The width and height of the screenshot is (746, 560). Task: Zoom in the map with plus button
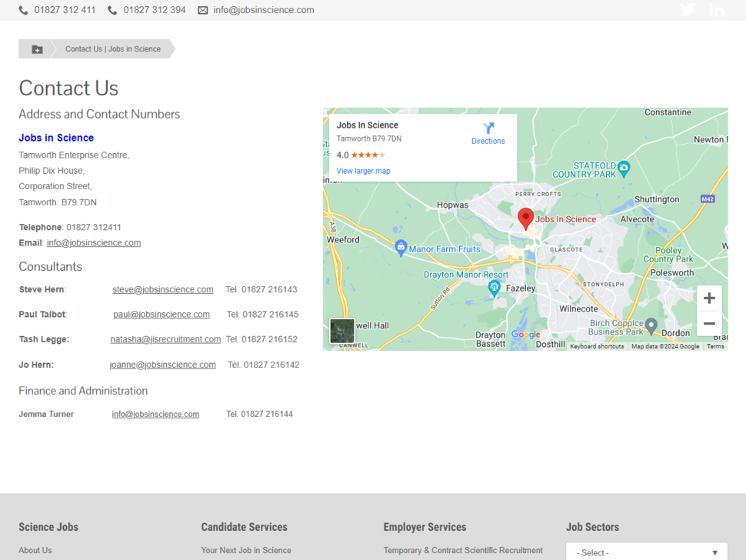coord(709,298)
